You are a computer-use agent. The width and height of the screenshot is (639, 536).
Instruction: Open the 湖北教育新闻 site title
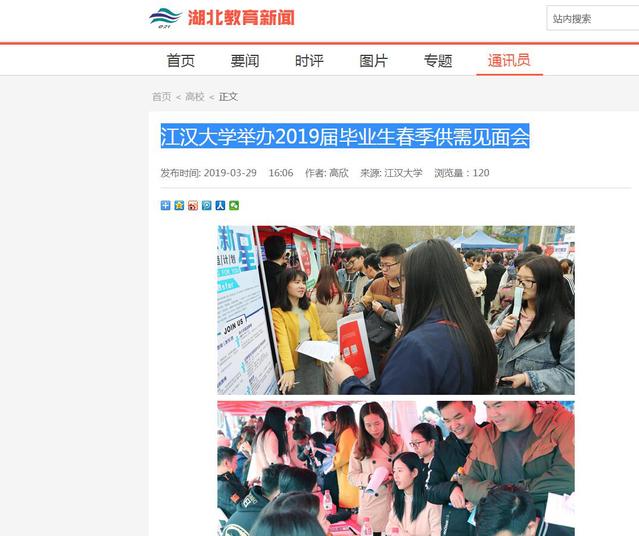pyautogui.click(x=241, y=18)
